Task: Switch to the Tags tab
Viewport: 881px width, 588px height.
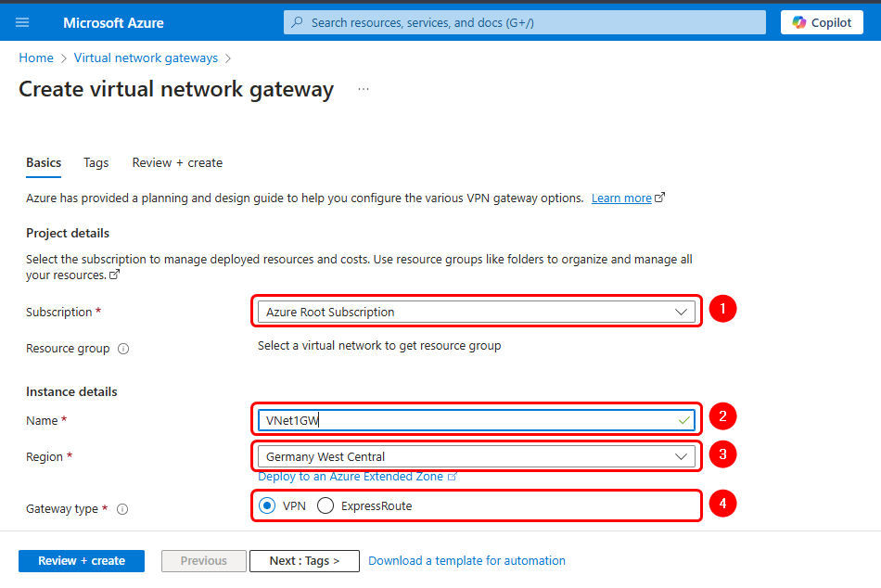Action: point(96,162)
